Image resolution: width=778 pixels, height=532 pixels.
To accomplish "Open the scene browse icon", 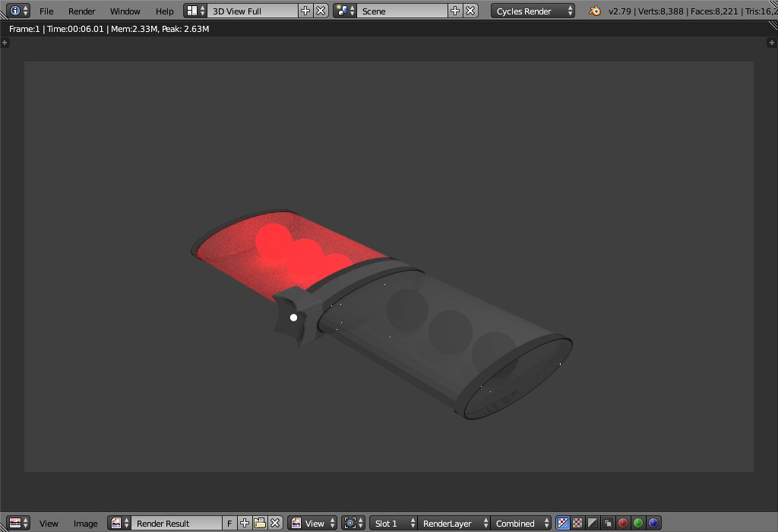I will [x=345, y=11].
